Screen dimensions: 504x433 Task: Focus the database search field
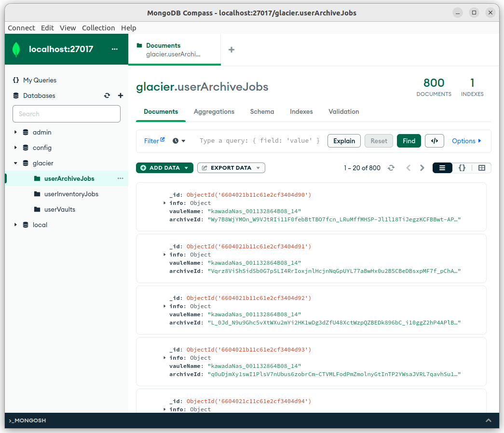pyautogui.click(x=67, y=114)
